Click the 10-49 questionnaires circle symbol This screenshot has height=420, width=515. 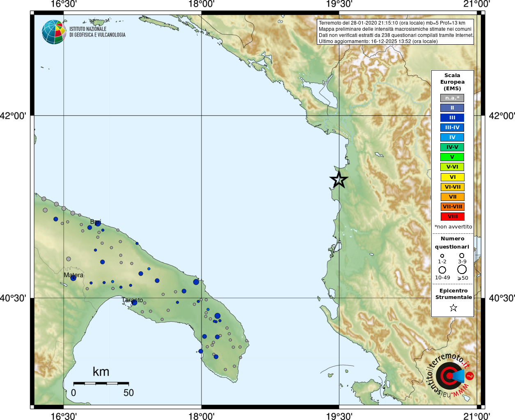pos(442,270)
